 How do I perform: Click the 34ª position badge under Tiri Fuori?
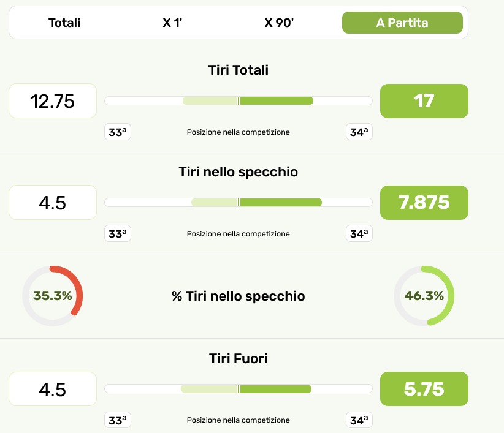tap(359, 420)
